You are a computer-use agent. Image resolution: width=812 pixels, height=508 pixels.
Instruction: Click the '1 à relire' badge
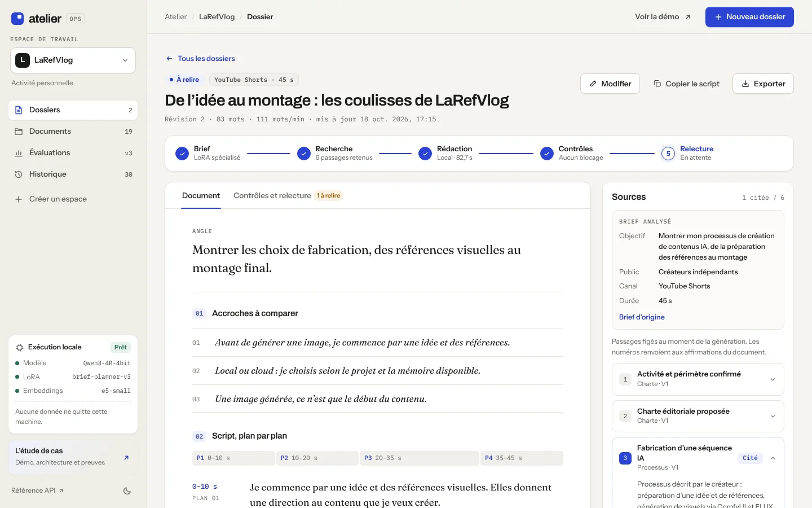(328, 196)
